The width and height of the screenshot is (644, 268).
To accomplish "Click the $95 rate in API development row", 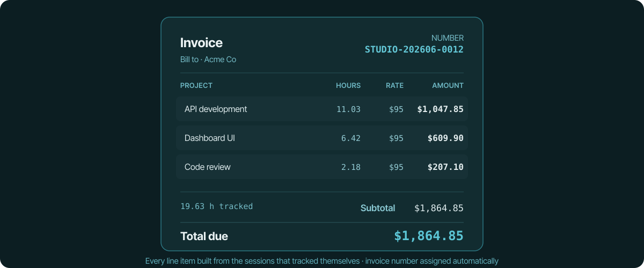I will tap(396, 109).
